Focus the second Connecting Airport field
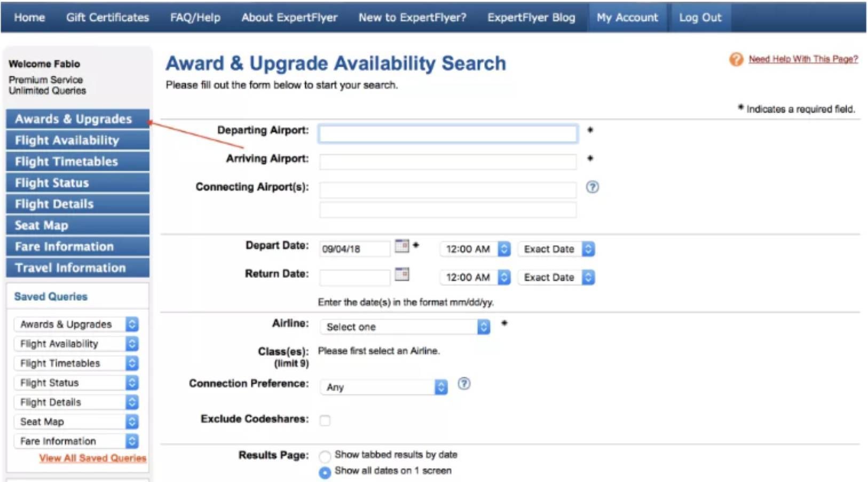The height and width of the screenshot is (482, 868). pyautogui.click(x=448, y=209)
